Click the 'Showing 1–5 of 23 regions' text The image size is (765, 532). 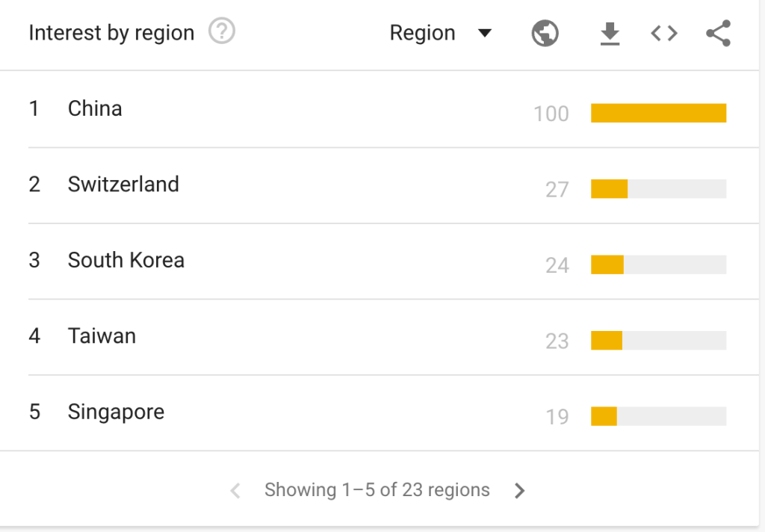pos(377,490)
